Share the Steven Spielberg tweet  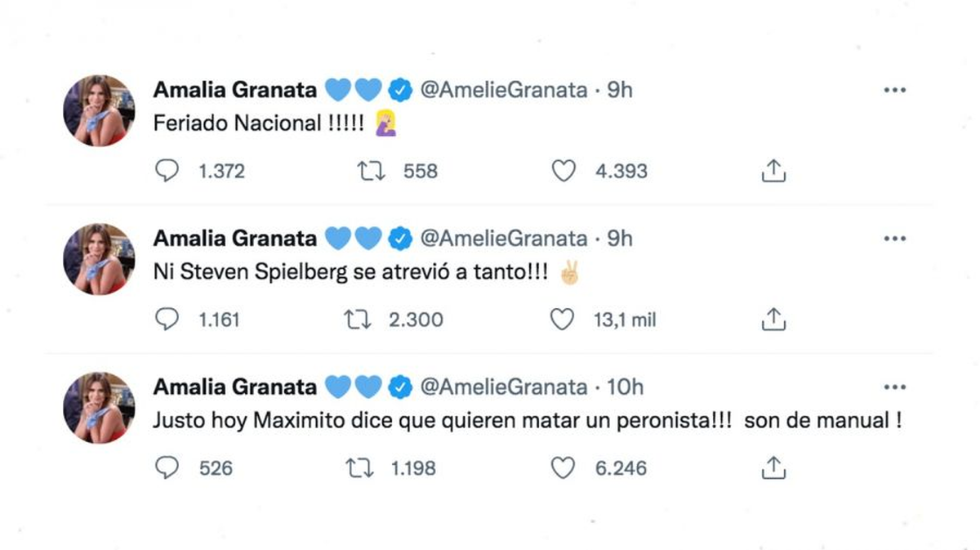(x=773, y=320)
